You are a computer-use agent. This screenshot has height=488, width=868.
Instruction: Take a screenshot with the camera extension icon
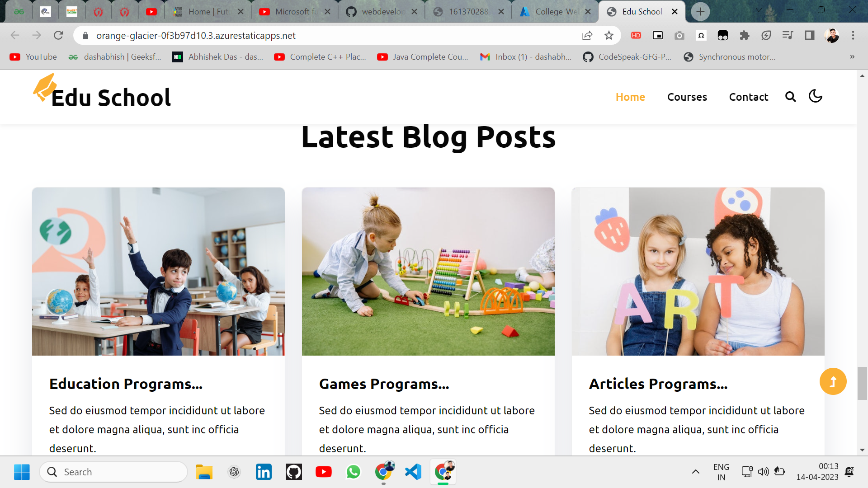point(679,35)
